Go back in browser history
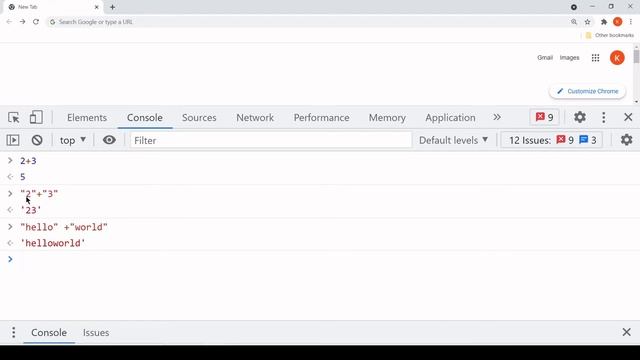 click(9, 22)
